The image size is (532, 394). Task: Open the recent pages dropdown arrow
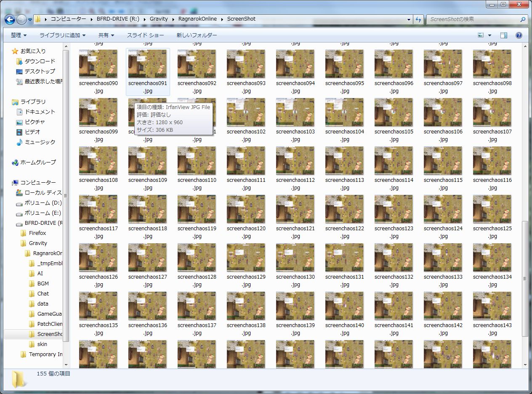click(x=30, y=19)
